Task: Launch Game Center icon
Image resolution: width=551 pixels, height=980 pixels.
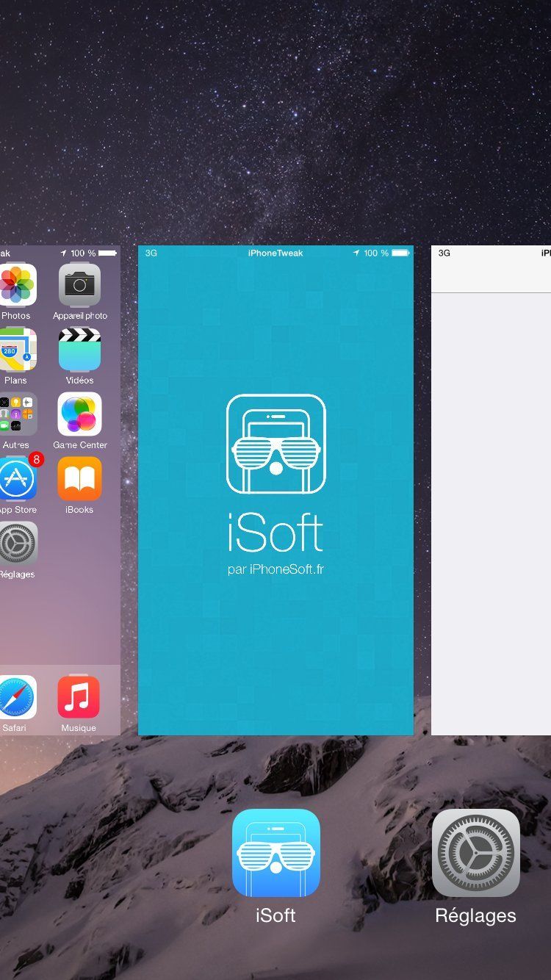Action: tap(79, 414)
